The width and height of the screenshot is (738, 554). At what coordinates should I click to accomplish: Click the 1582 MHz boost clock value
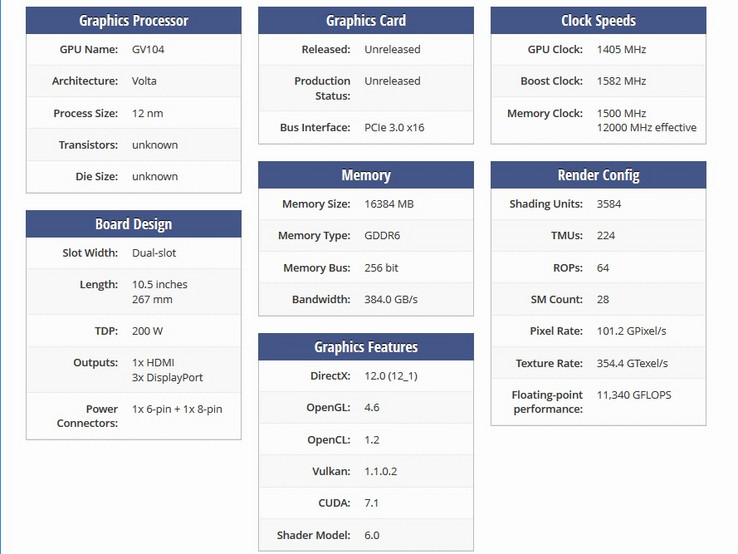621,81
